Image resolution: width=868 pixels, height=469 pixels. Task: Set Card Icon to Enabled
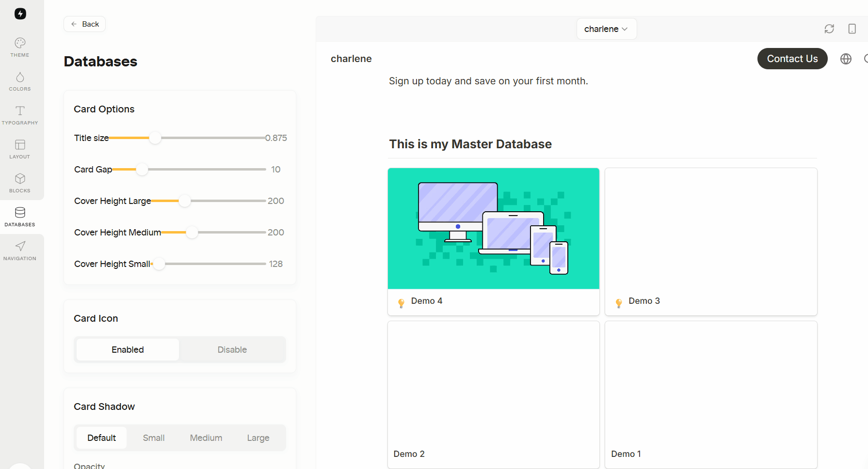128,350
